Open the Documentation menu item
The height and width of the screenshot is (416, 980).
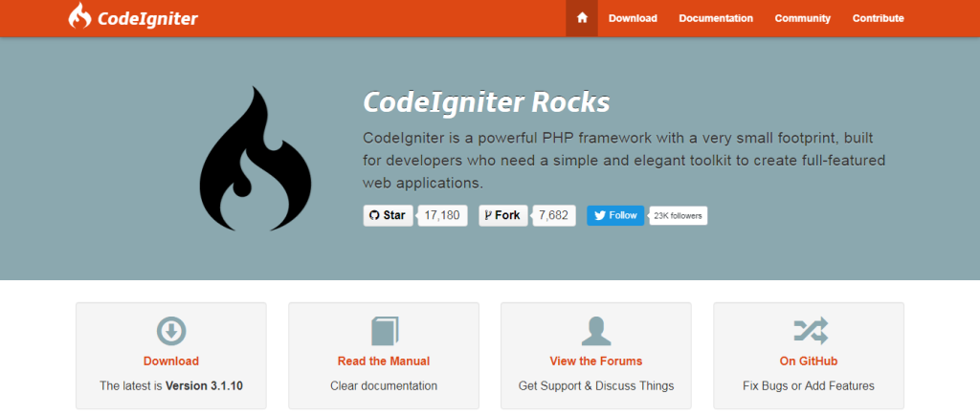pyautogui.click(x=716, y=18)
